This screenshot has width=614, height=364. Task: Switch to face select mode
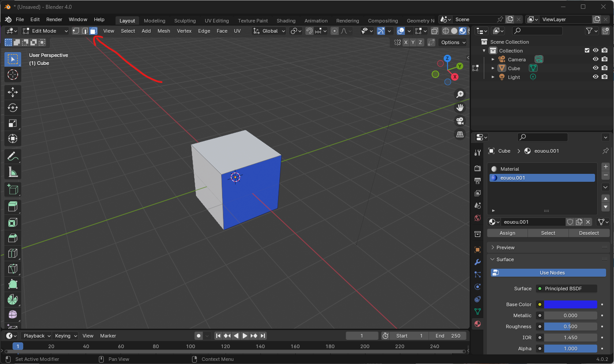(x=93, y=31)
